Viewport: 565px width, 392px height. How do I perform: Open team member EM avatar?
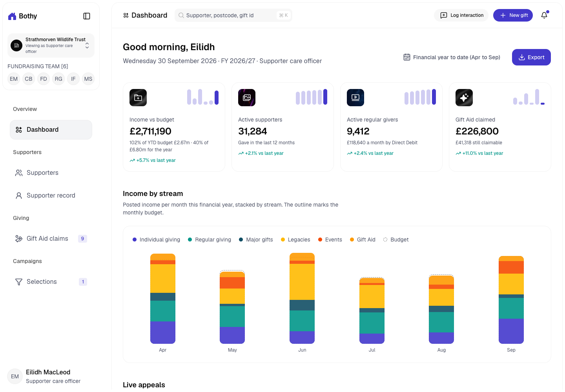click(14, 79)
